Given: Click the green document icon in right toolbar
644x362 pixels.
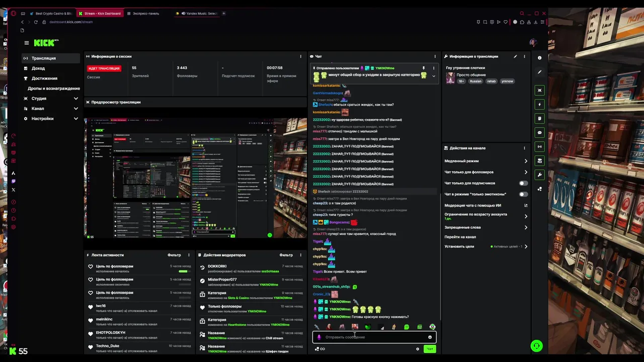Looking at the screenshot, I should point(539,119).
